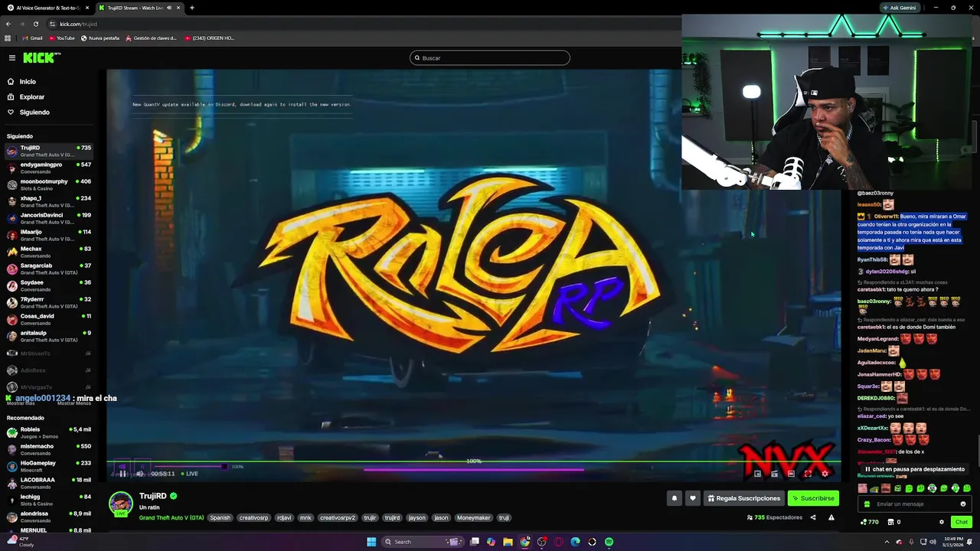The image size is (980, 551).
Task: Share the stream with the share icon
Action: coord(813,517)
